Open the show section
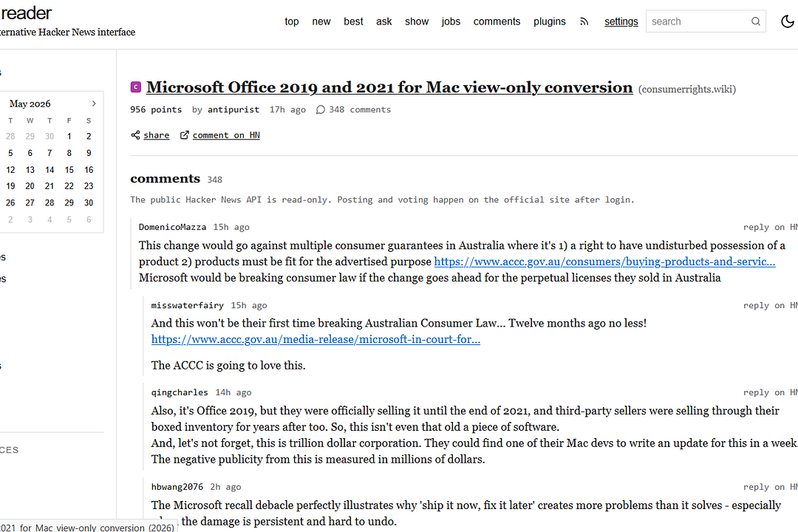 417,21
